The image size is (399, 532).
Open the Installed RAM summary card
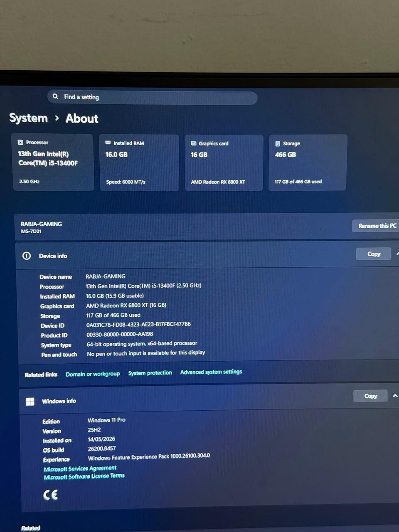(139, 163)
